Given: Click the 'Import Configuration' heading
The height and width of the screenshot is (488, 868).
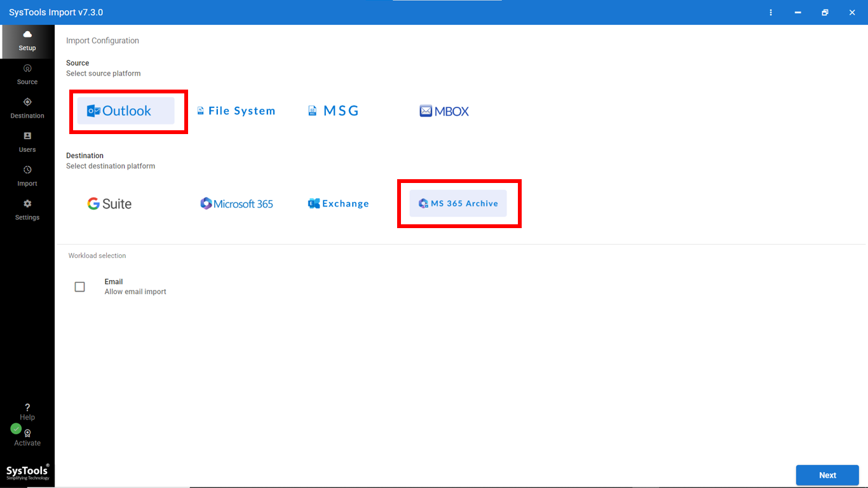Looking at the screenshot, I should (x=102, y=41).
